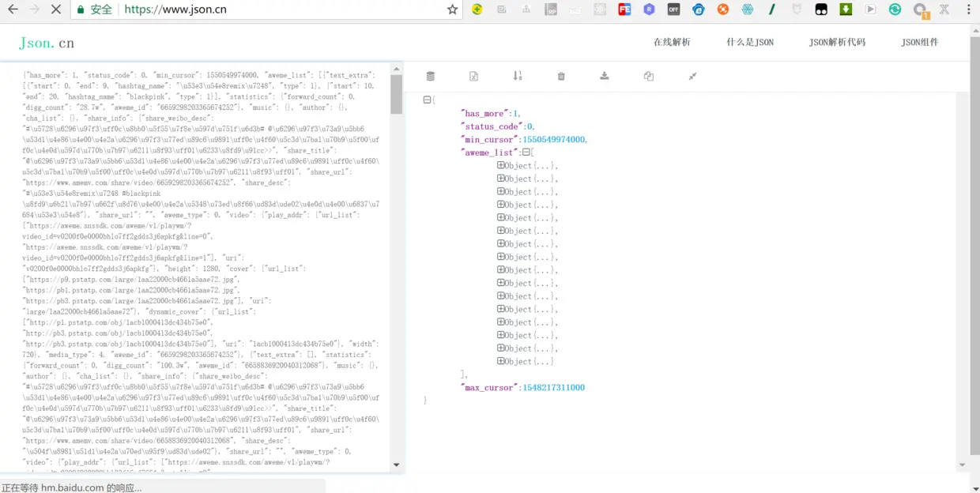Bookmark the page with the star icon

(452, 9)
